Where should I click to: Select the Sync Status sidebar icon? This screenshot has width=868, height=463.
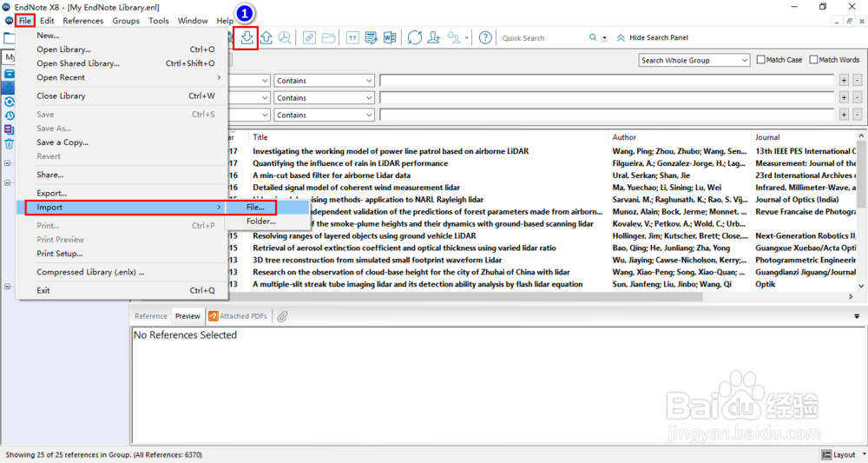coord(10,102)
